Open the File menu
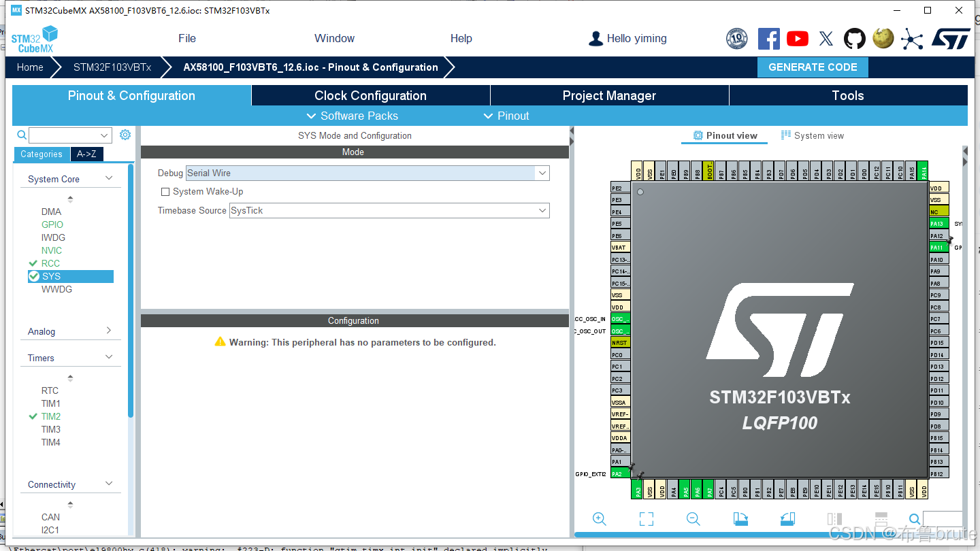 pyautogui.click(x=187, y=38)
